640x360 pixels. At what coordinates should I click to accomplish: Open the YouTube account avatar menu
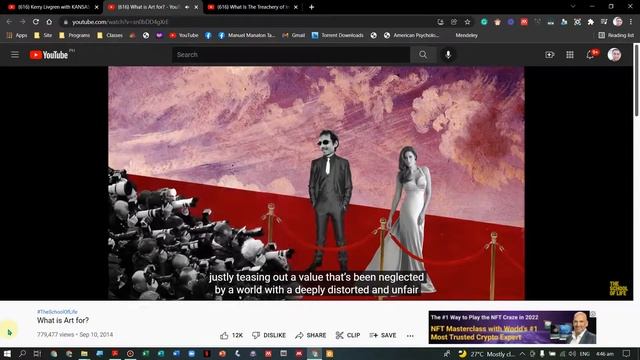coord(614,55)
